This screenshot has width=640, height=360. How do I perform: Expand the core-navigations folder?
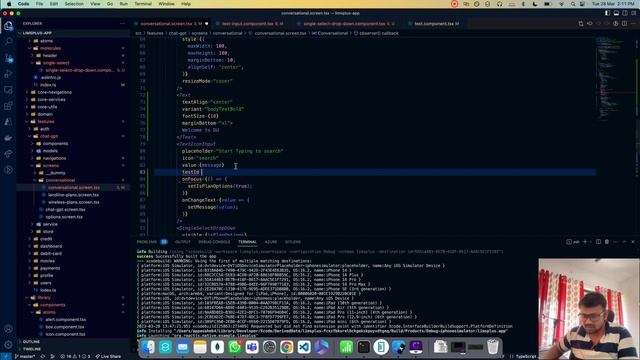pos(54,92)
